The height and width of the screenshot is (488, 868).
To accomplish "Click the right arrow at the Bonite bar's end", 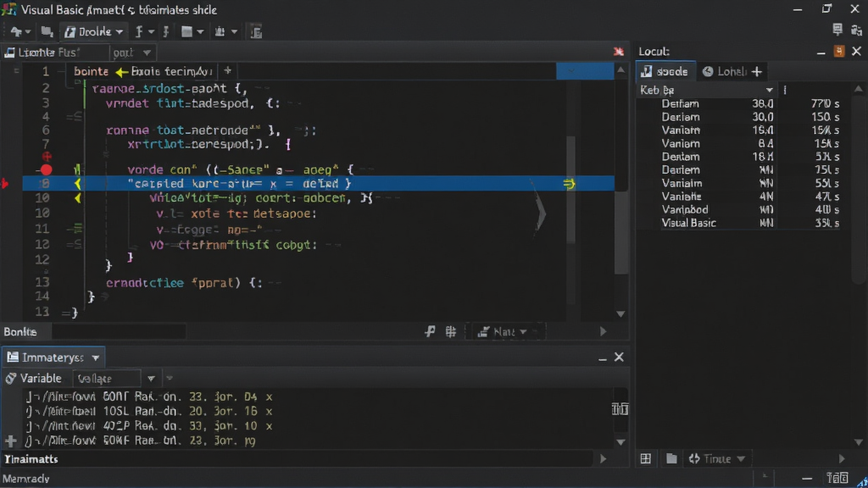I will pyautogui.click(x=603, y=331).
